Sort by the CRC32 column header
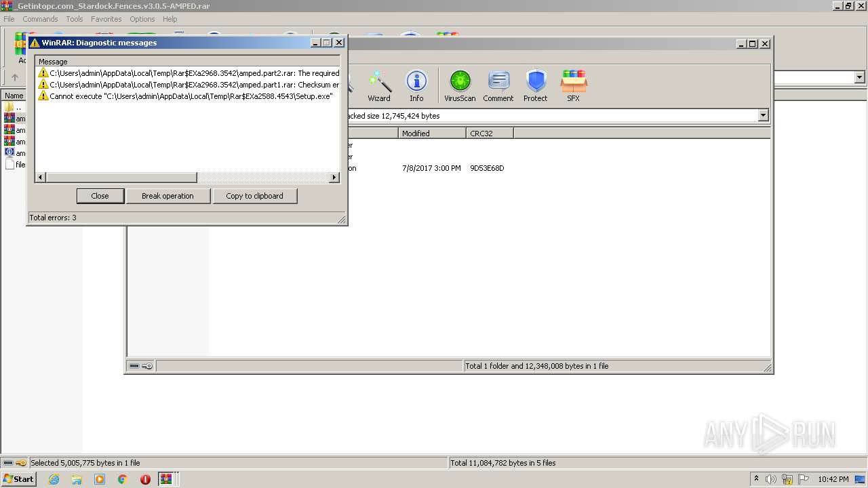Screen dimensions: 868x488 [x=490, y=134]
